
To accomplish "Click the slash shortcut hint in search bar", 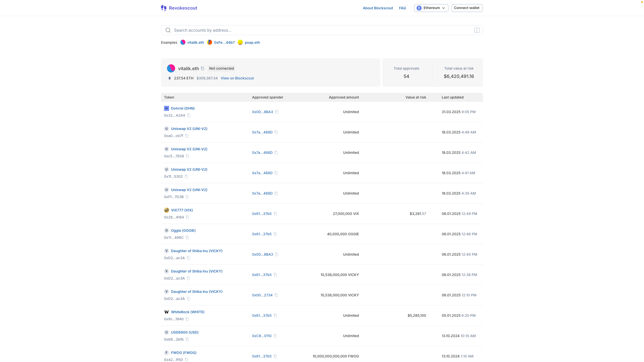I will coord(477,30).
